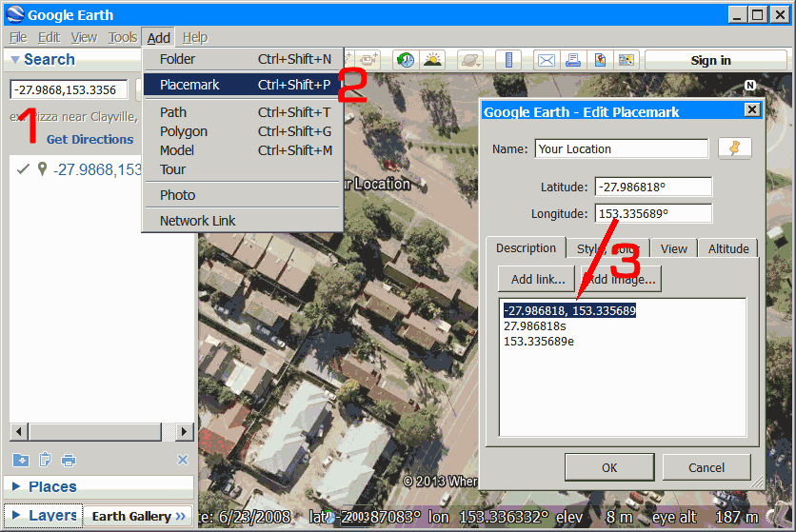Expand the Layers panel
This screenshot has height=532, width=796.
coord(16,516)
